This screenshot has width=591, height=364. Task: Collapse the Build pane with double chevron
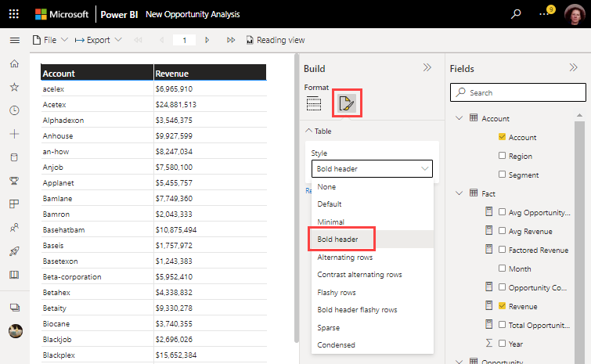[427, 67]
